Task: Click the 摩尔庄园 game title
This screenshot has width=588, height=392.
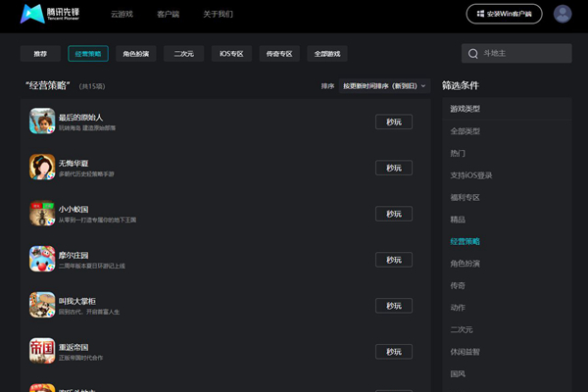Action: click(73, 256)
